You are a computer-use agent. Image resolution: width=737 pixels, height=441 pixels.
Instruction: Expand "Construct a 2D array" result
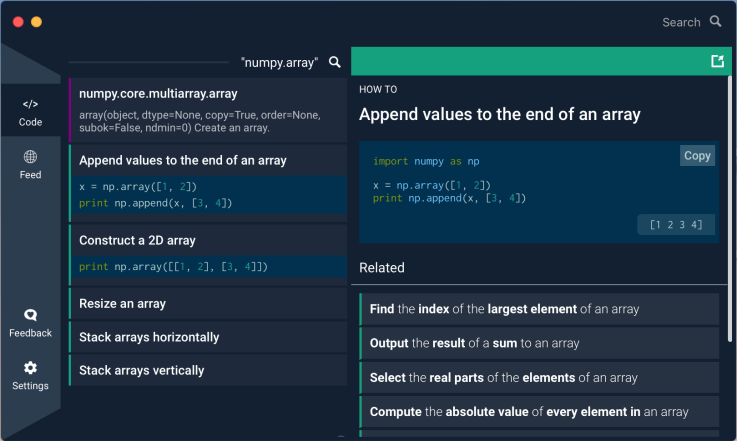pyautogui.click(x=208, y=240)
